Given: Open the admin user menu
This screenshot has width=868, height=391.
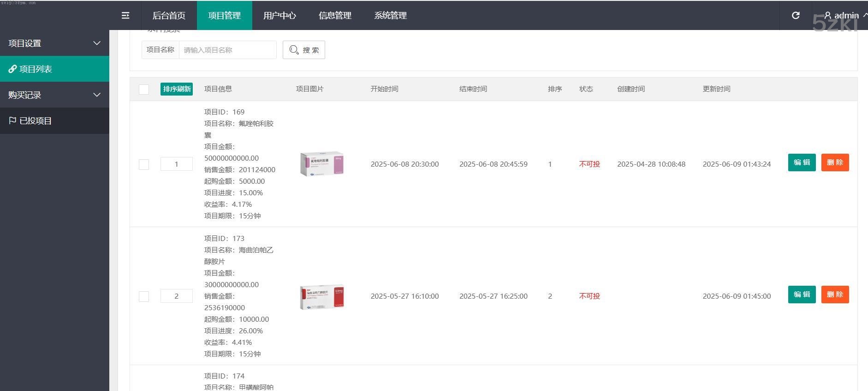Looking at the screenshot, I should tap(845, 15).
